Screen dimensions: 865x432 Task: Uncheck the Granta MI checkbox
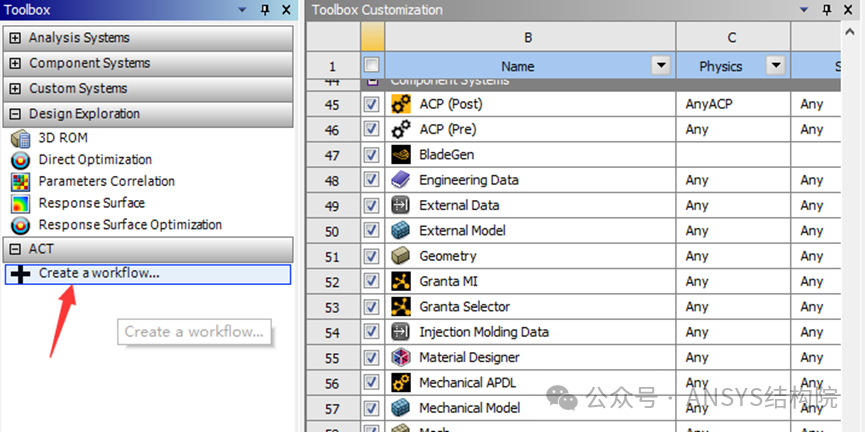(x=372, y=282)
